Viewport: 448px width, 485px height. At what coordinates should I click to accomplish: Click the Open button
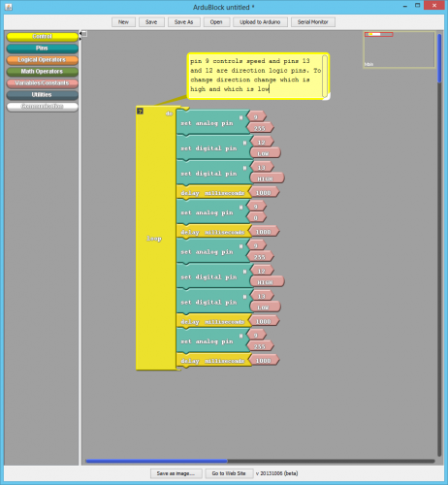click(216, 22)
